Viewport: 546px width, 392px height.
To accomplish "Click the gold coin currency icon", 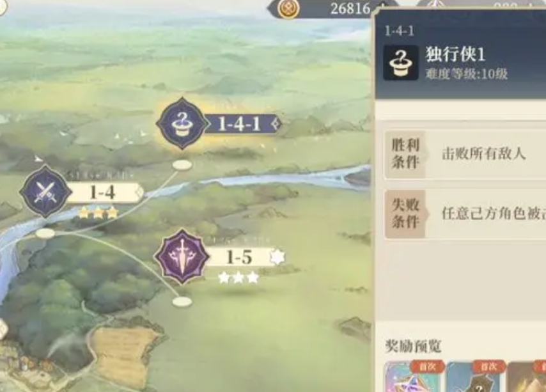I will click(x=289, y=8).
